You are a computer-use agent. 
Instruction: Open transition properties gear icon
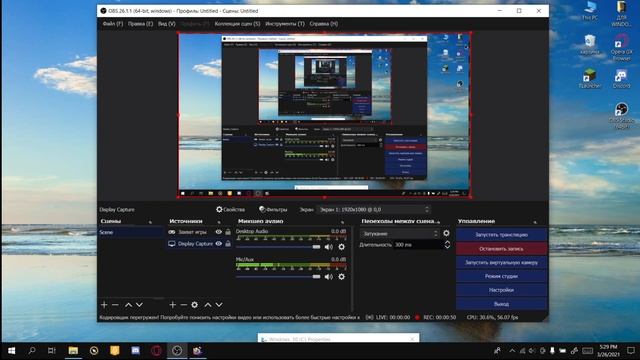coord(447,233)
